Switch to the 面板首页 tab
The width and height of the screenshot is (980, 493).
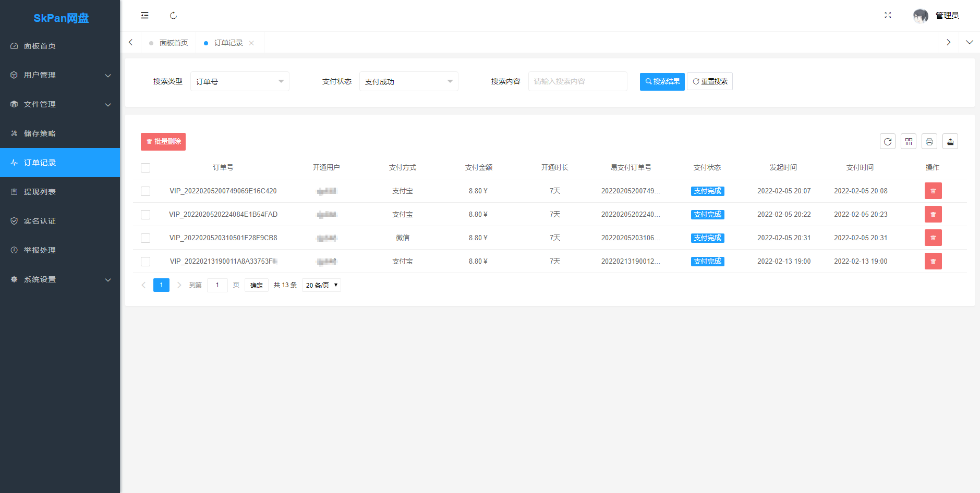174,42
